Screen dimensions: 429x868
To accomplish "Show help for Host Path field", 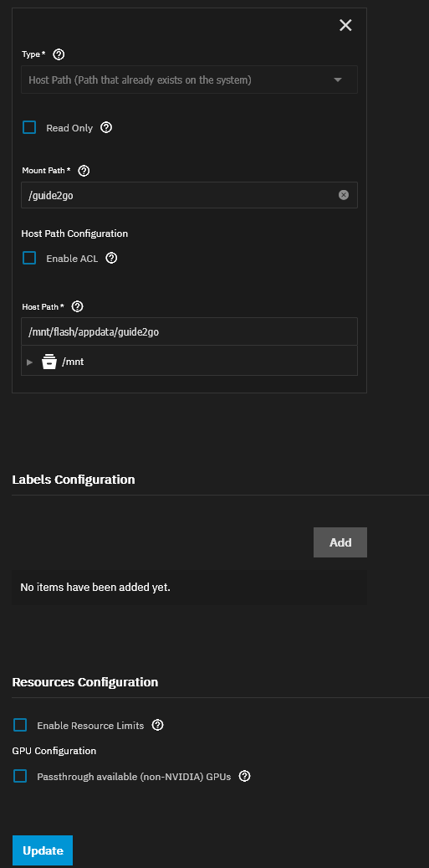I will tap(78, 306).
